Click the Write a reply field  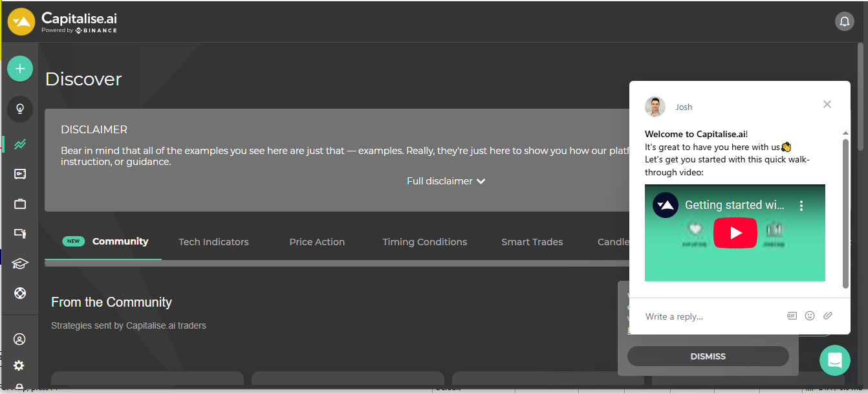[711, 316]
